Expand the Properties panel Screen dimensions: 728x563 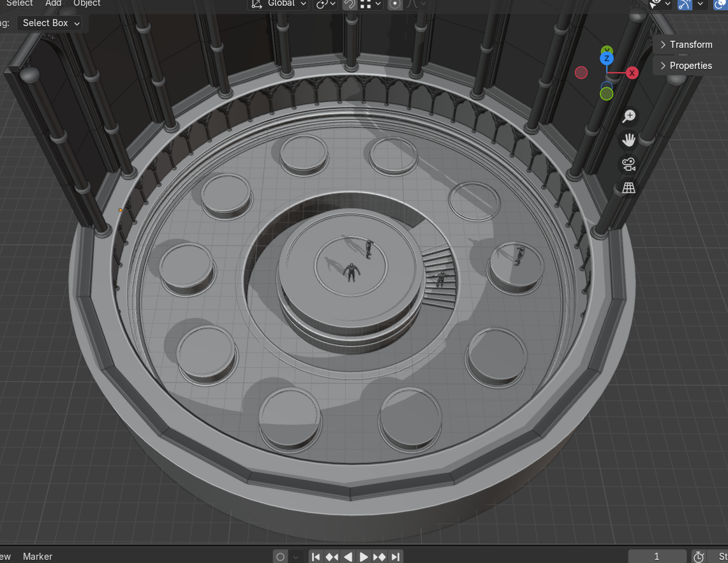point(687,66)
